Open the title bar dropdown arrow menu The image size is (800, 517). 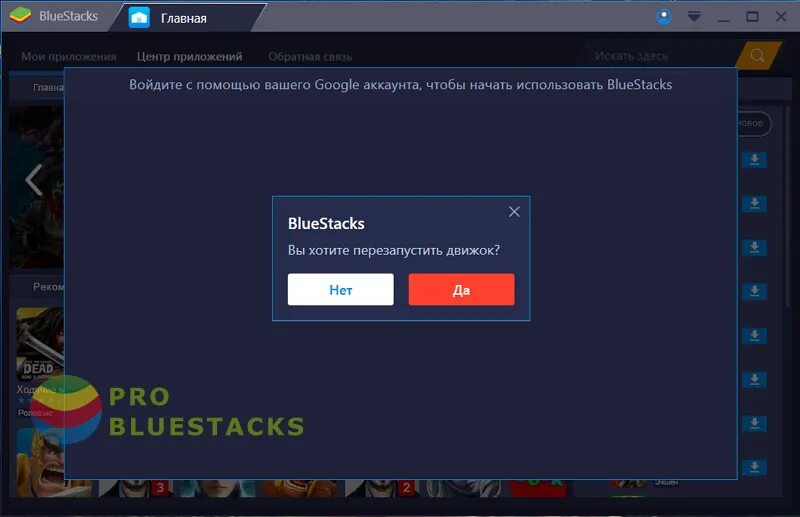[694, 17]
